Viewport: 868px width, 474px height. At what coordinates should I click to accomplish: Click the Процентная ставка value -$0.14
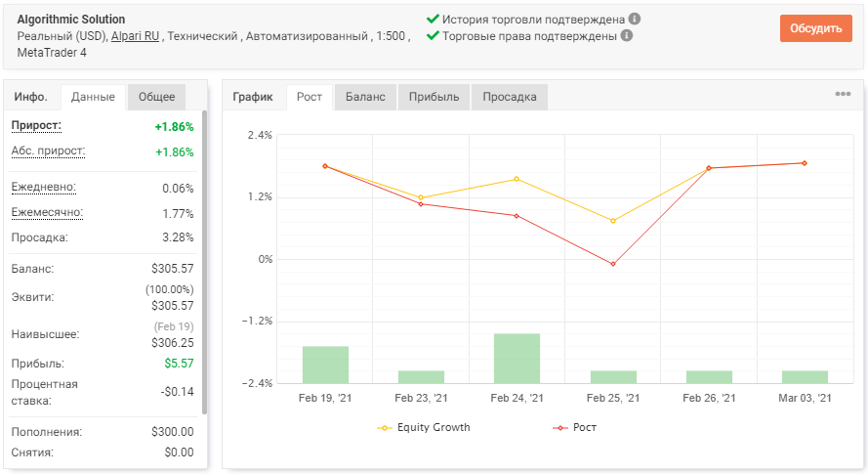click(177, 392)
